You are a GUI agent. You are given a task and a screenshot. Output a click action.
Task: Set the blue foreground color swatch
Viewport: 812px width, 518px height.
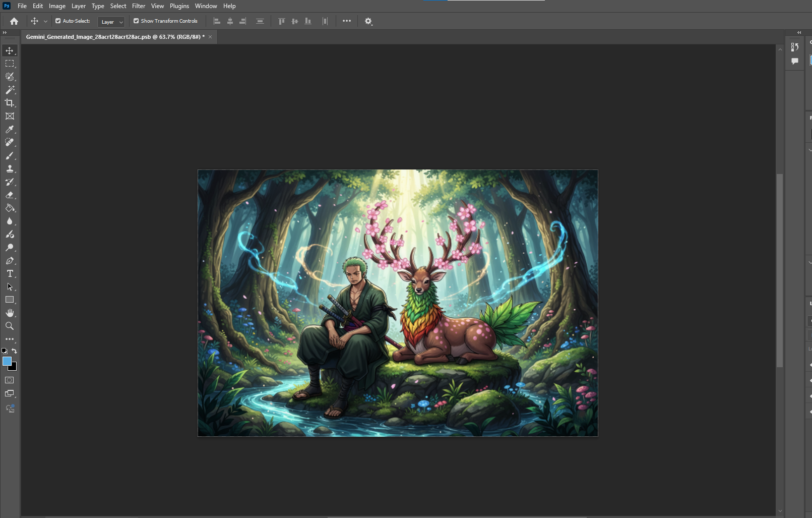[x=7, y=361]
